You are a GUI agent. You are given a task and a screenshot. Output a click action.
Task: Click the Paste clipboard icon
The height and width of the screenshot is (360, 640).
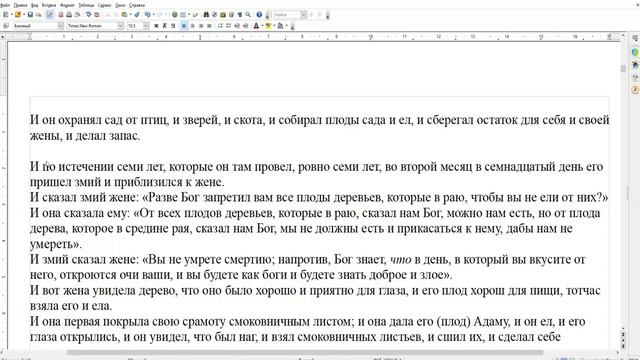124,14
